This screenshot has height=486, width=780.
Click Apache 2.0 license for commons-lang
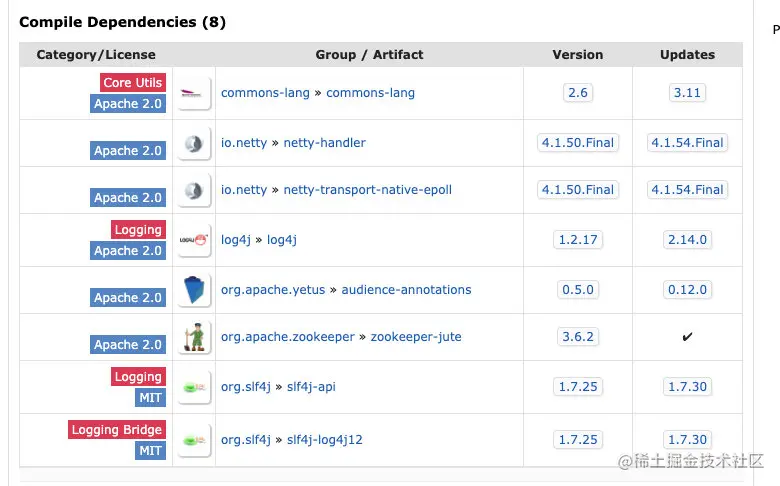coord(128,104)
